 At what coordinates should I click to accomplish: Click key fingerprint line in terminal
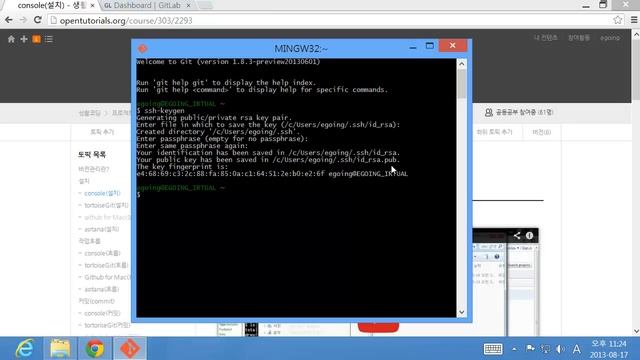272,173
